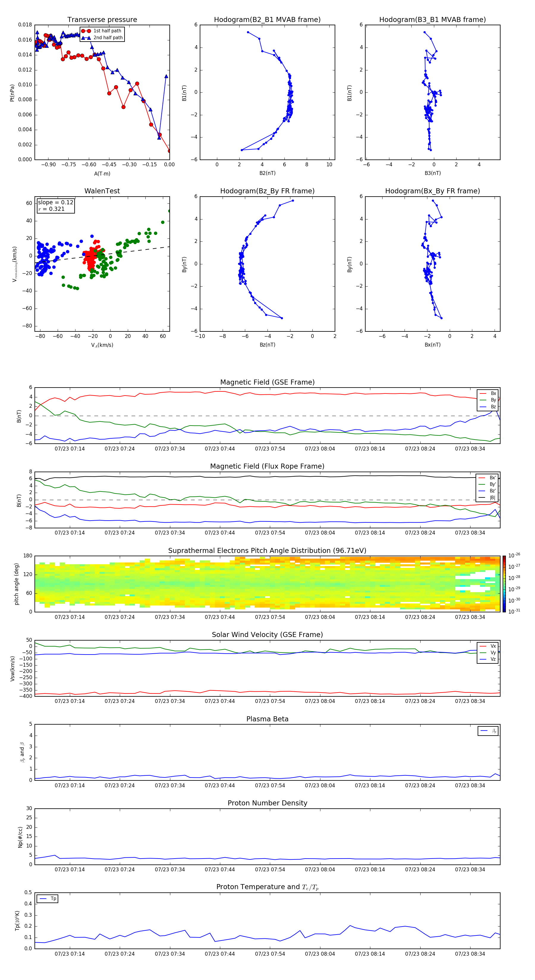Click the "Solar Wind Velocity (GSE Frame)" title
Image resolution: width=535 pixels, height=980 pixels.
click(x=267, y=635)
